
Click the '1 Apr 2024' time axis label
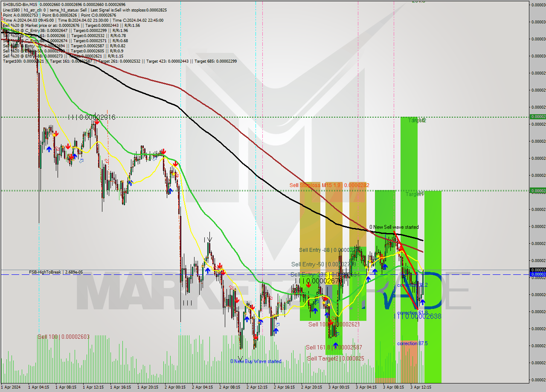(x=10, y=387)
